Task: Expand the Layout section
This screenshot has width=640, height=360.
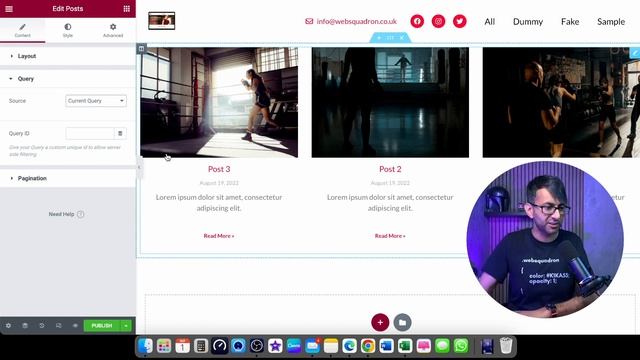Action: [68, 56]
